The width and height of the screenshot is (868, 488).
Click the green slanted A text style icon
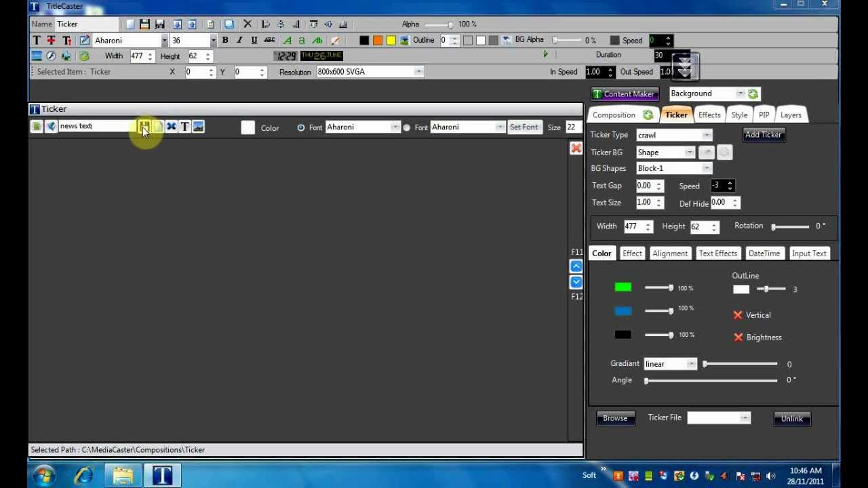pos(288,41)
